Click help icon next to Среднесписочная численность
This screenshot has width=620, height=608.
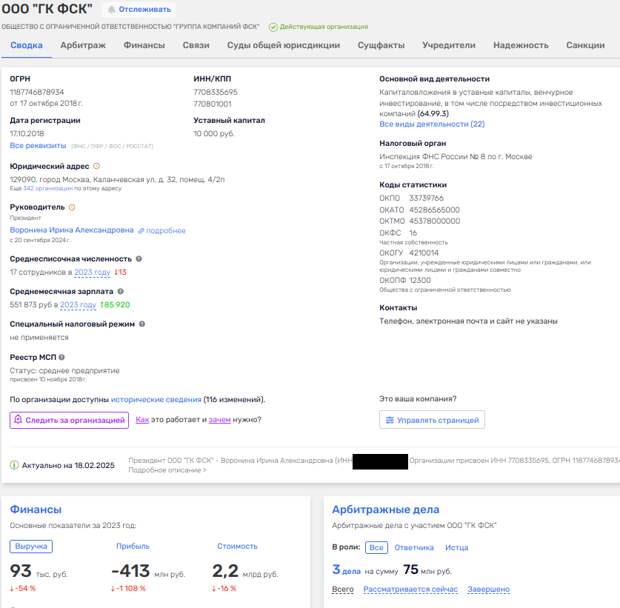pyautogui.click(x=139, y=259)
